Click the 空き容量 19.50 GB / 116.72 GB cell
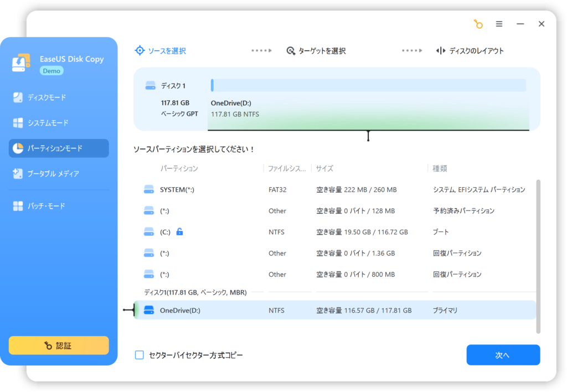 coord(362,232)
